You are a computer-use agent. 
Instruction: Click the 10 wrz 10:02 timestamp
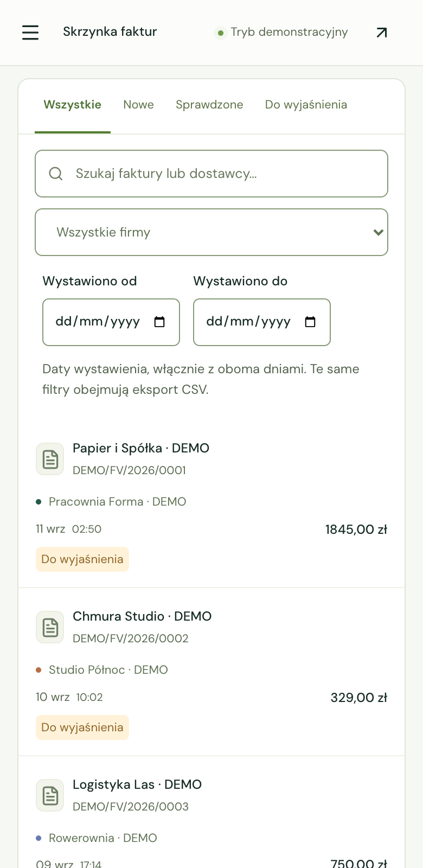tap(69, 697)
